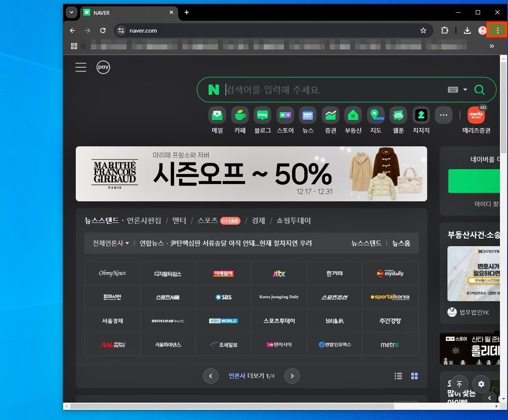Select the 엔터 tab
508x420 pixels.
tap(179, 221)
